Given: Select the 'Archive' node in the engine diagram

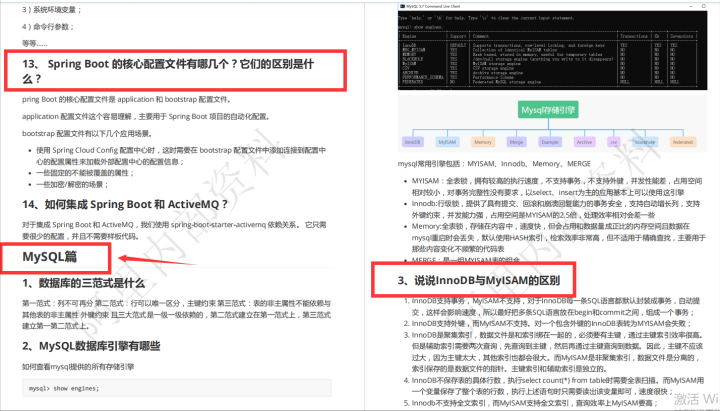Looking at the screenshot, I should 584,142.
